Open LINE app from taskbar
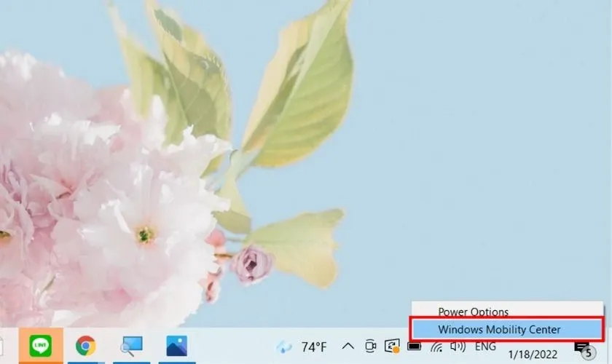 [x=41, y=346]
